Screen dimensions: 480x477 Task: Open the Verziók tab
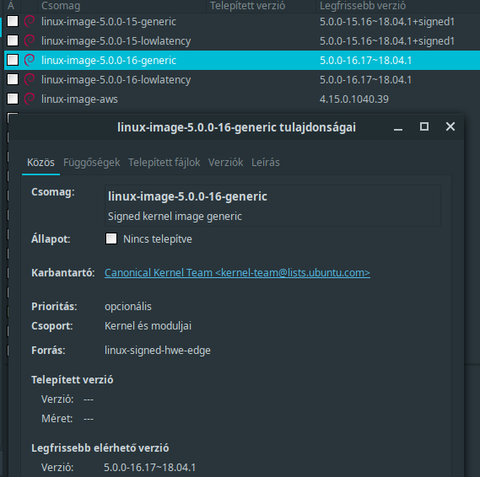[226, 162]
